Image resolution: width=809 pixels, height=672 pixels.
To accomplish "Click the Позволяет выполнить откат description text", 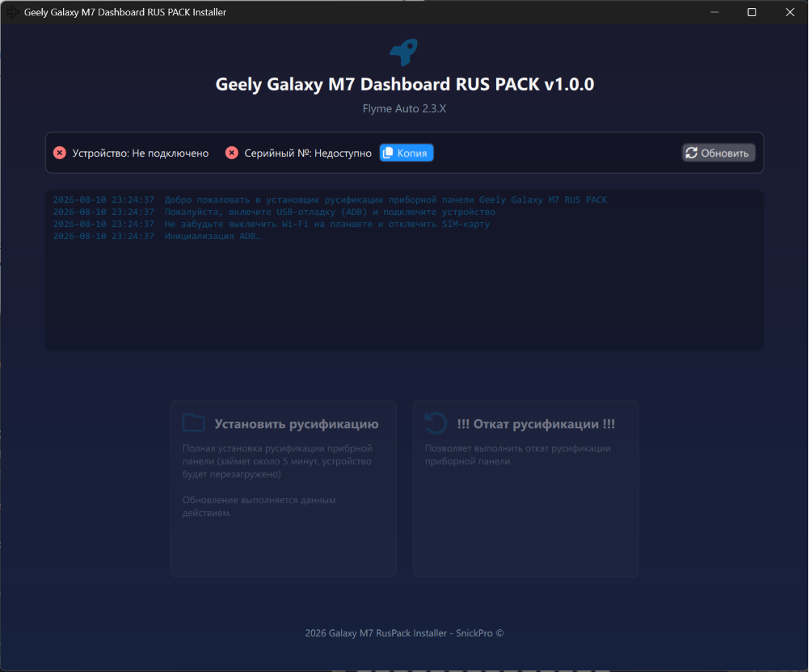I will 518,455.
